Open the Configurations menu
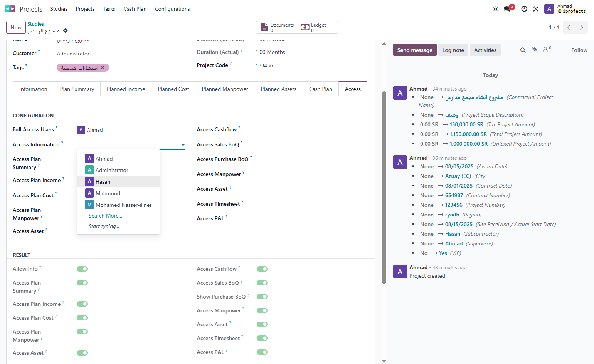This screenshot has height=364, width=594. tap(172, 9)
